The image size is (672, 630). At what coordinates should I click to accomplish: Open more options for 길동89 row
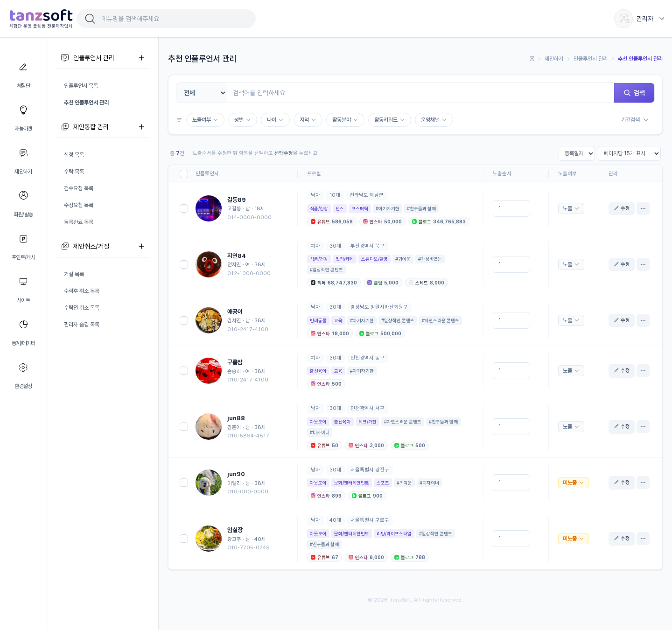[643, 208]
